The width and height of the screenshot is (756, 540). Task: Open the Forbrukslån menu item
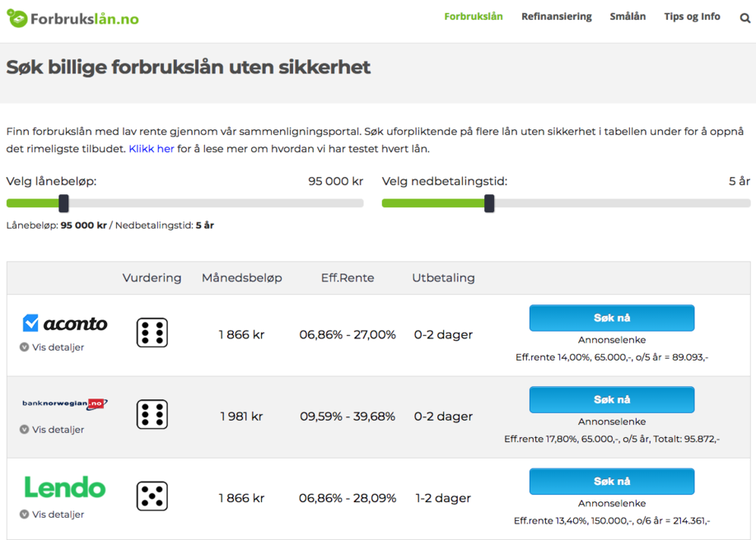coord(474,16)
